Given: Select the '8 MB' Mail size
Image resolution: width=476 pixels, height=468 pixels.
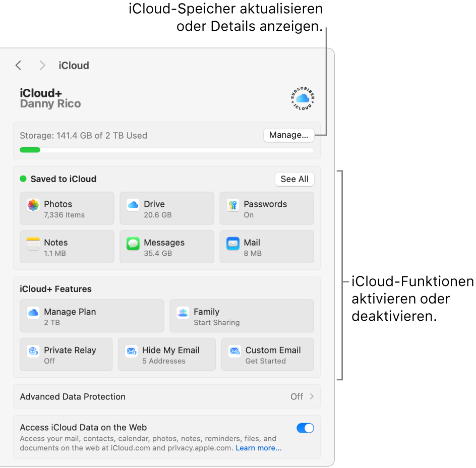Looking at the screenshot, I should 253,254.
